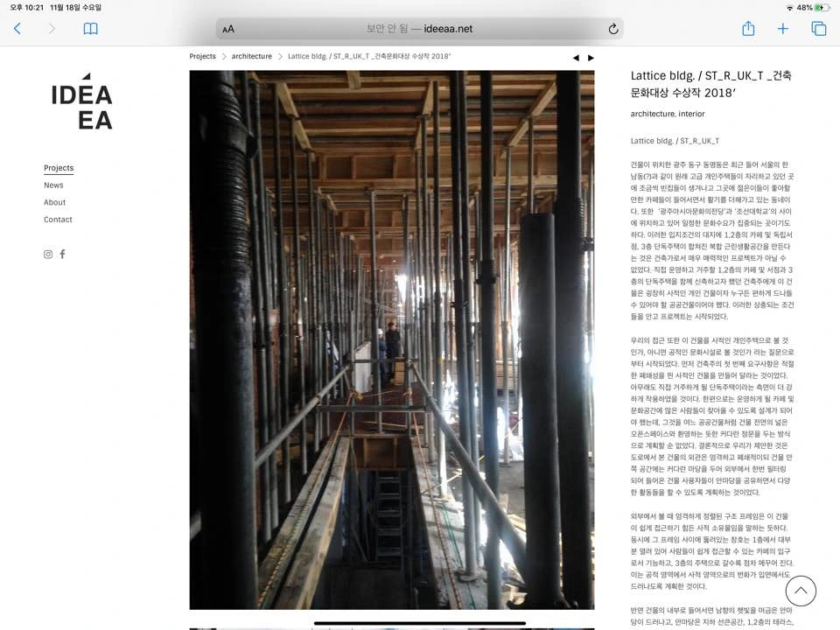Viewport: 840px width, 630px height.
Task: Click the IDEA EA logo
Action: point(82,101)
